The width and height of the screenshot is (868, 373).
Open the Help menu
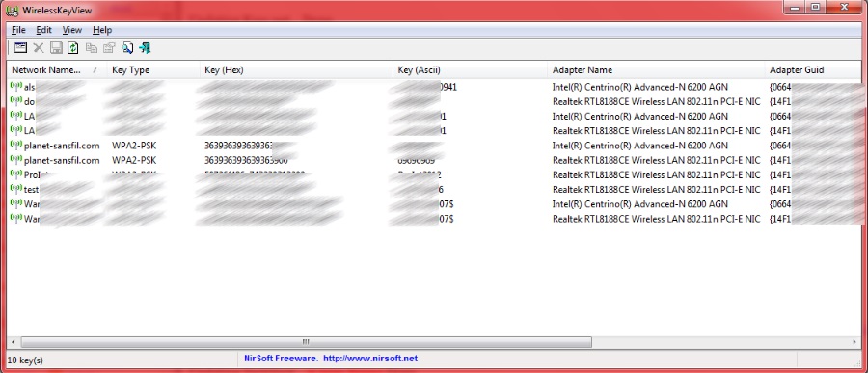coord(102,30)
